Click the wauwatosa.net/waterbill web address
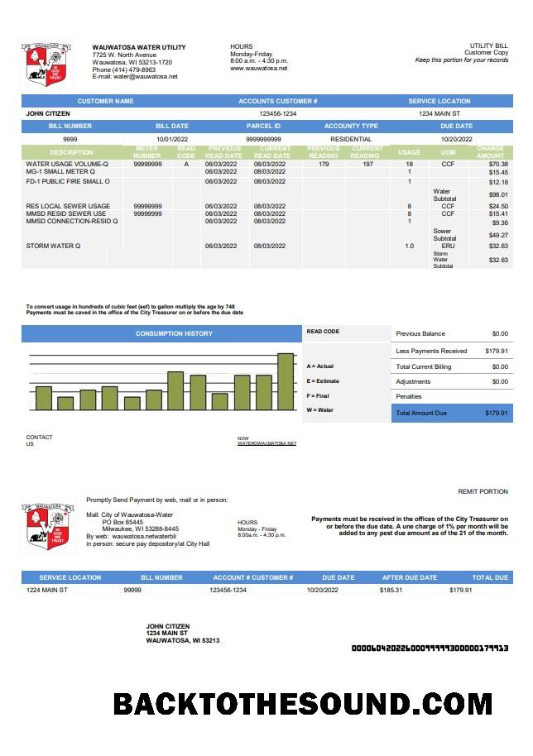 (x=144, y=536)
